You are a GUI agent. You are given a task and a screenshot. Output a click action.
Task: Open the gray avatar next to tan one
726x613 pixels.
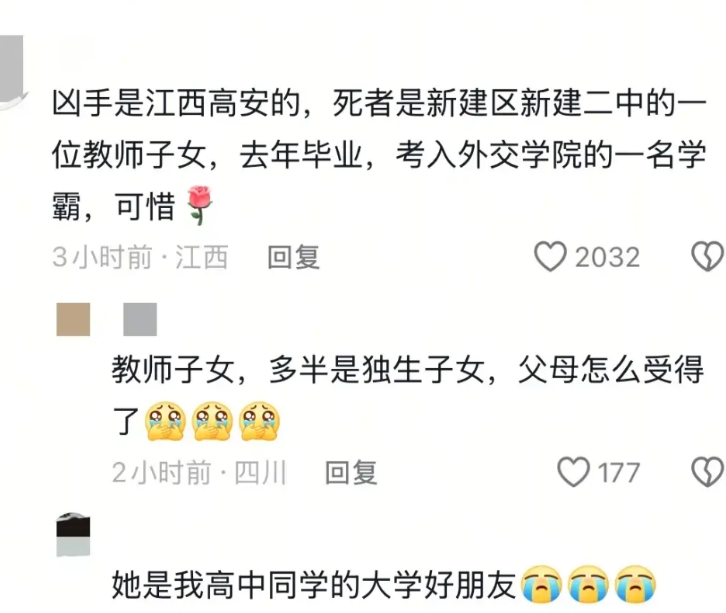tap(140, 319)
